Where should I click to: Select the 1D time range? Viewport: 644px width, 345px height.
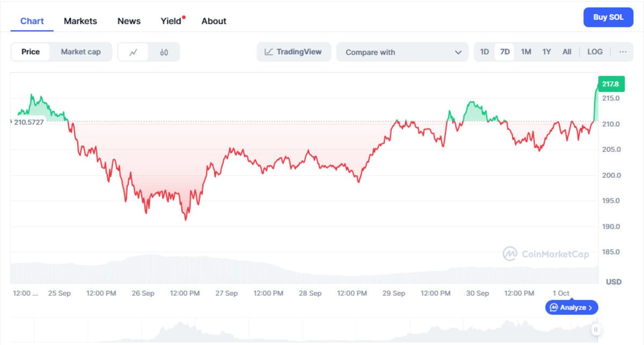[x=485, y=52]
